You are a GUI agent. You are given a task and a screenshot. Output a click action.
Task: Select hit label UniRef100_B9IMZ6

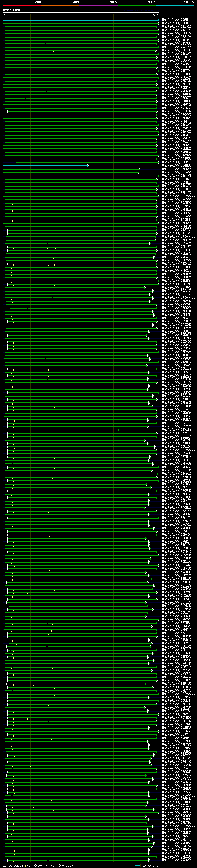(177, 179)
